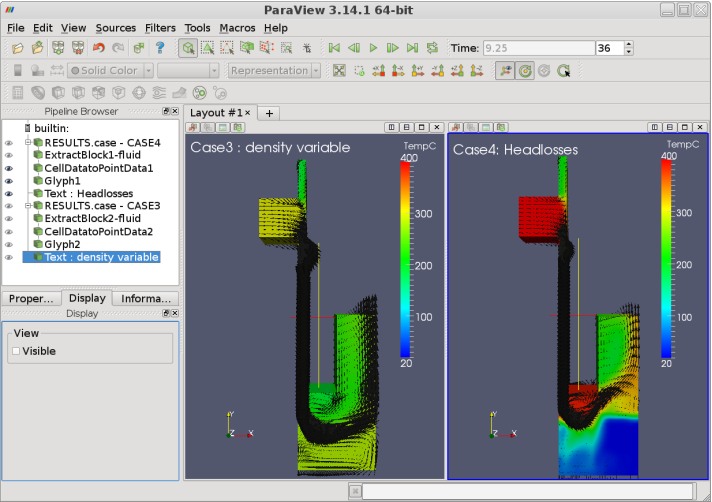Select CellDatatoPointData2 in Pipeline Browser
This screenshot has height=502, width=712.
coord(98,231)
